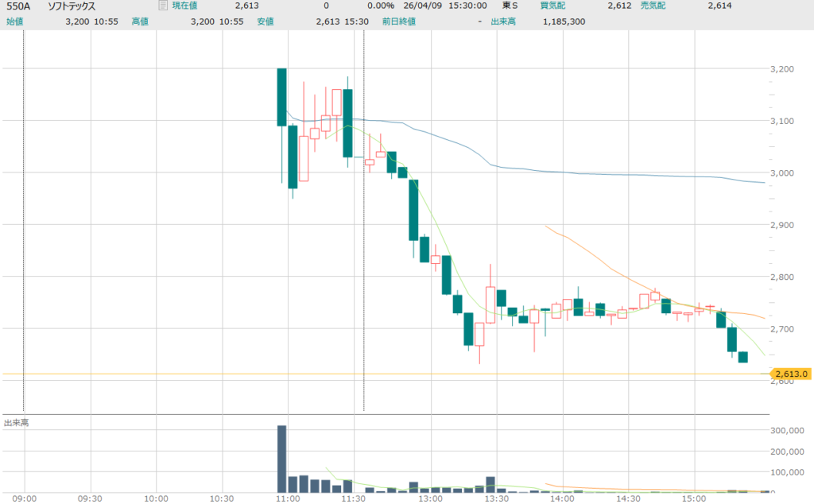Click the 15:00 time axis label
814x504 pixels.
695,498
